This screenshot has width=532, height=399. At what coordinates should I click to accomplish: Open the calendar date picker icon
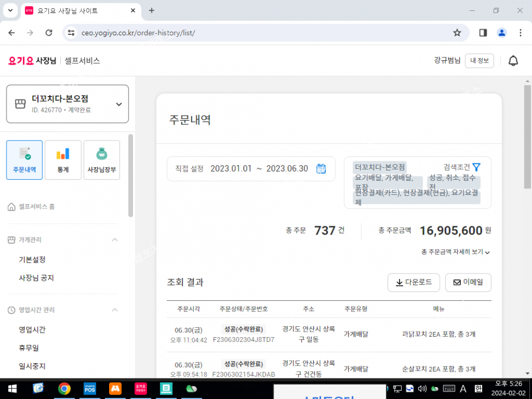tap(321, 169)
